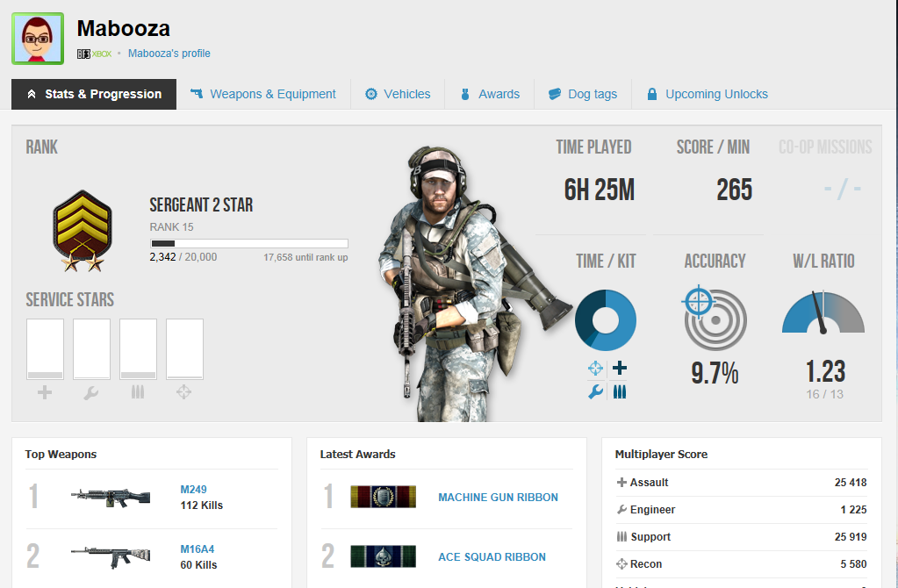
Task: Go to the Awards tab
Action: pos(490,94)
